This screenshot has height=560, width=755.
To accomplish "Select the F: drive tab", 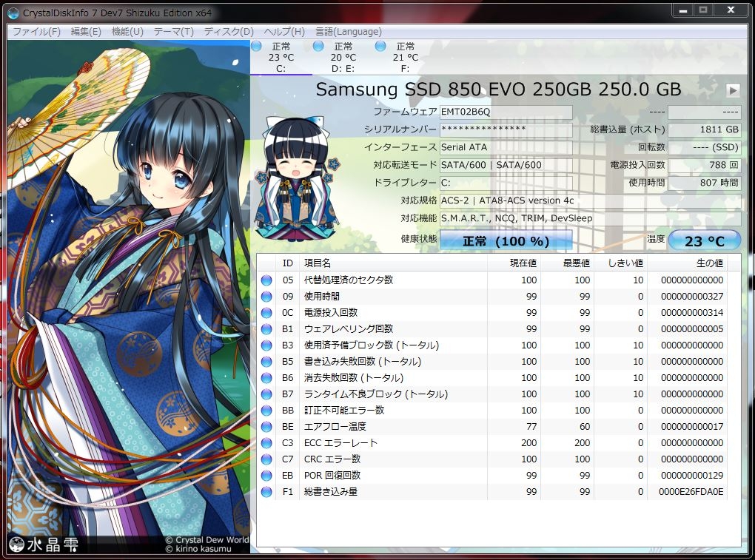I will point(405,58).
